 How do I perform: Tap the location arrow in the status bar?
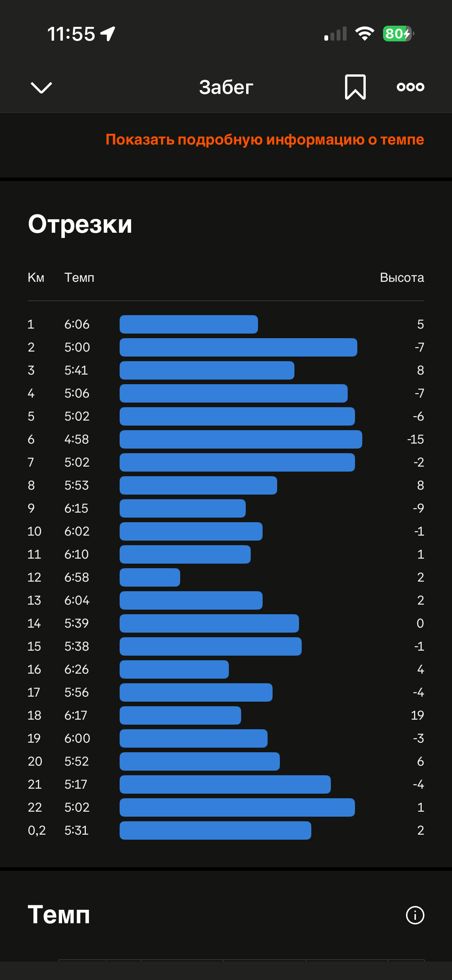pyautogui.click(x=108, y=34)
